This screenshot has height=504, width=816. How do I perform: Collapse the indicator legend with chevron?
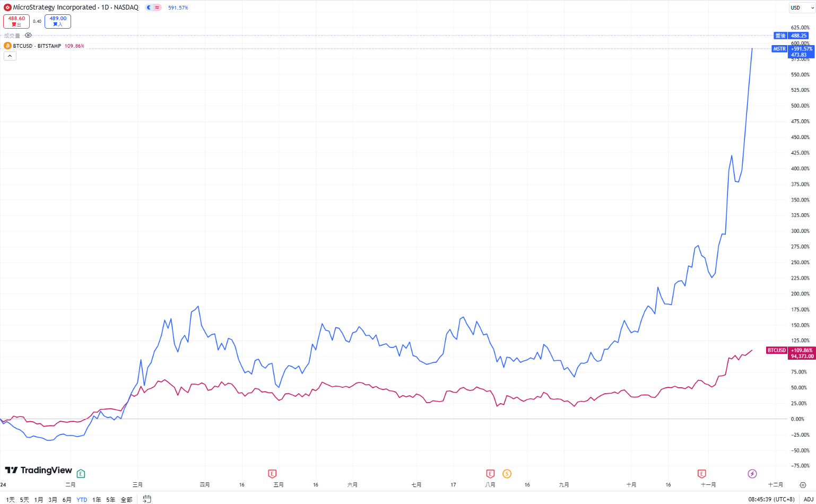[x=10, y=56]
